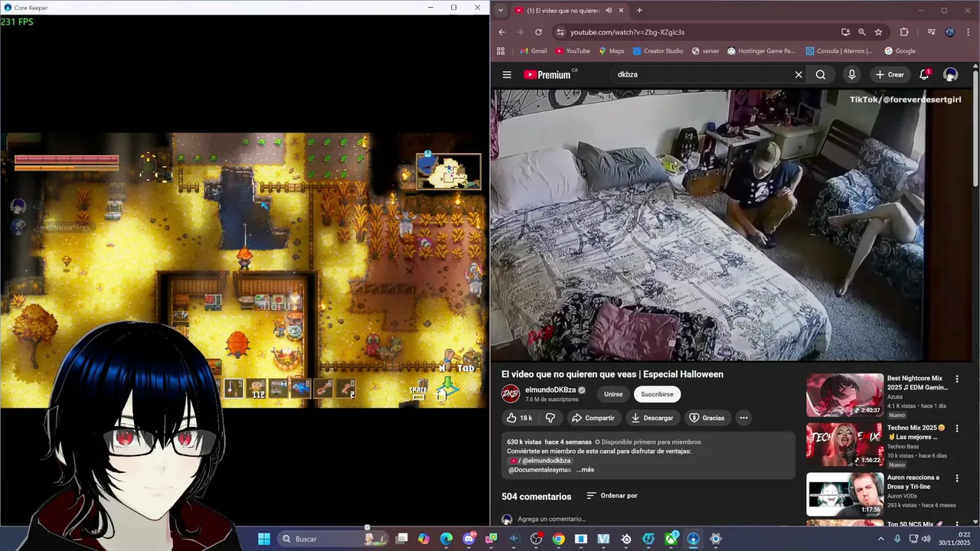Viewport: 980px width, 551px height.
Task: Open more actions ellipsis under video
Action: click(743, 418)
